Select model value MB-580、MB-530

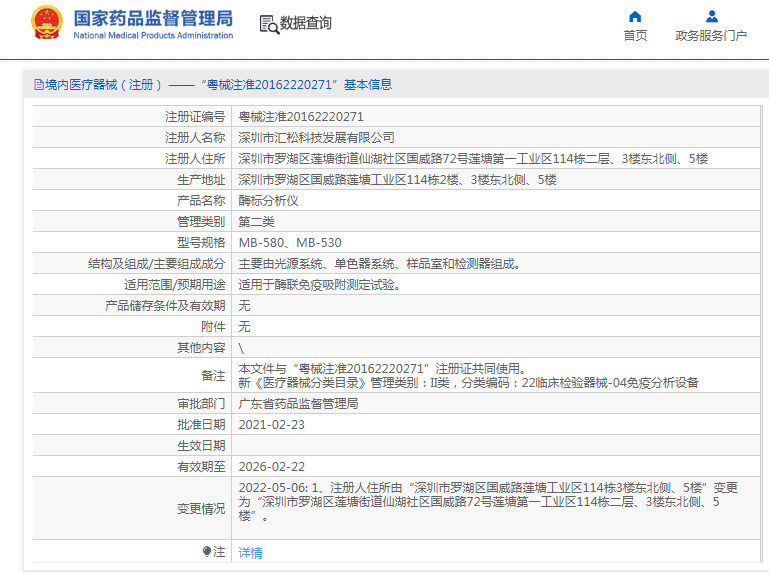pos(290,243)
